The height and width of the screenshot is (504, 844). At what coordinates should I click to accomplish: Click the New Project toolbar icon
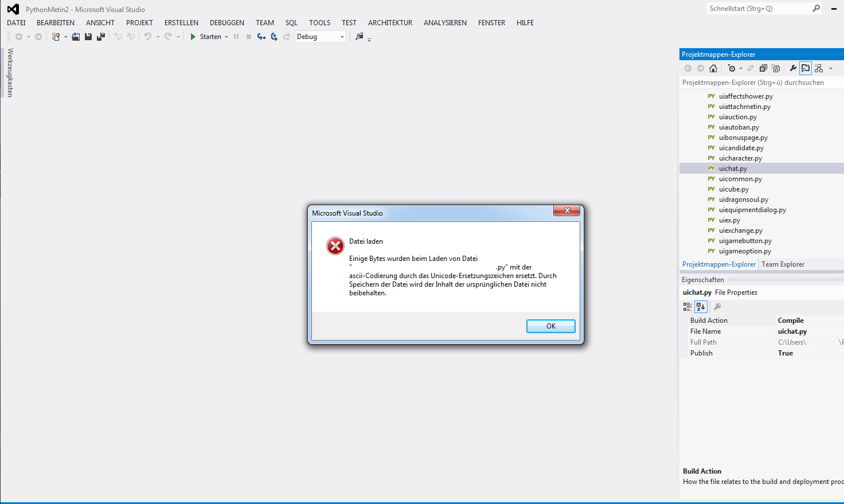56,37
